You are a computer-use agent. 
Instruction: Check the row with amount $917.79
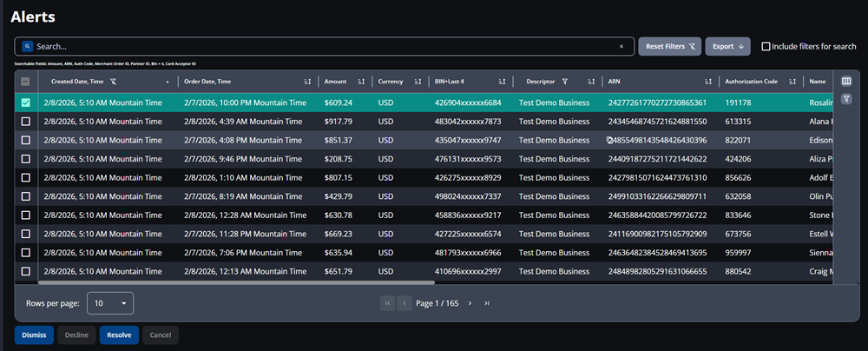(x=25, y=122)
